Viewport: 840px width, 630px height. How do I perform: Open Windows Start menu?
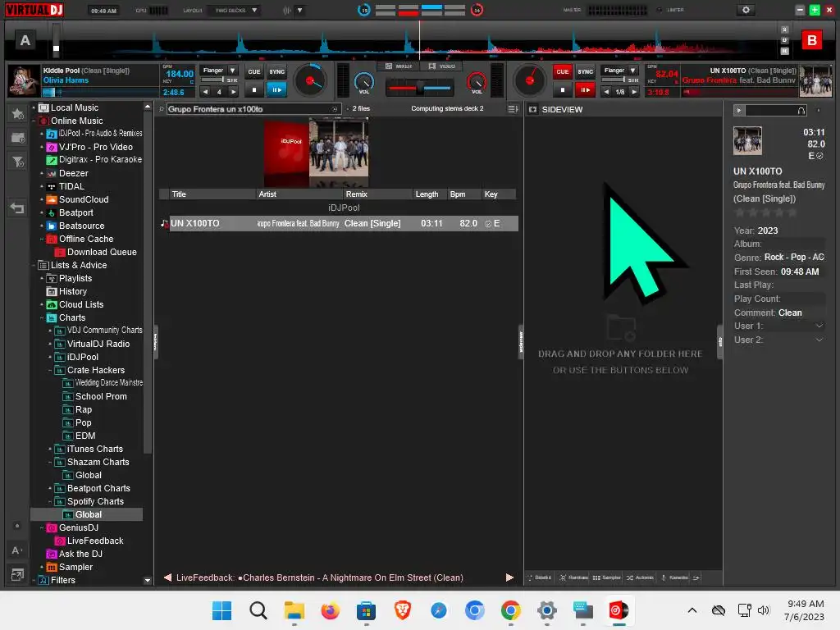click(x=221, y=610)
